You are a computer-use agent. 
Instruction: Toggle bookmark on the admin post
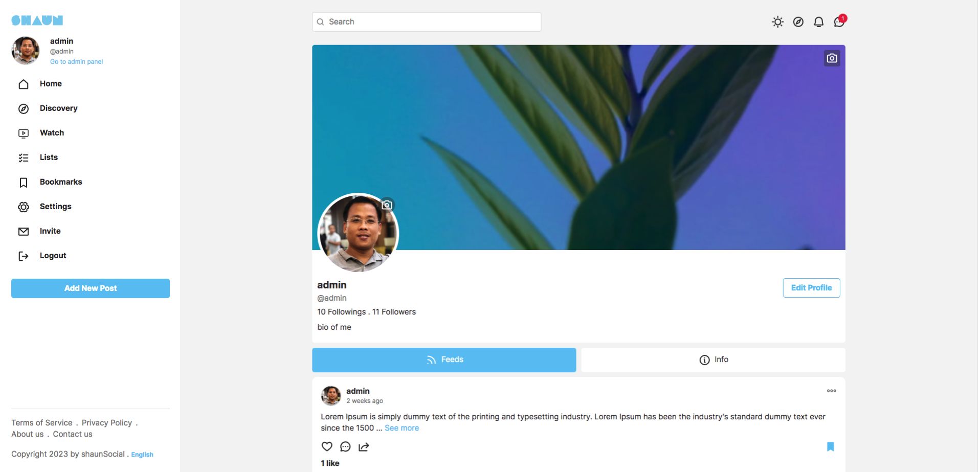[x=830, y=446]
